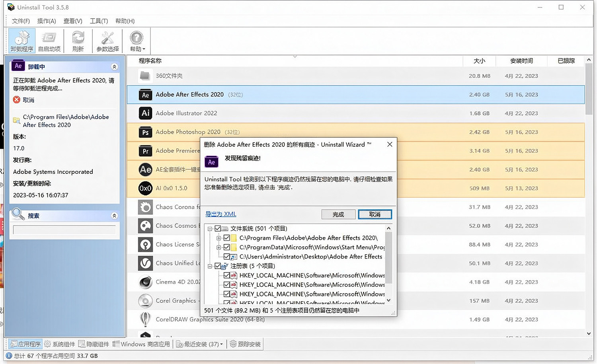The height and width of the screenshot is (364, 597).
Task: Open 参数选择 preferences from the toolbar
Action: (107, 41)
